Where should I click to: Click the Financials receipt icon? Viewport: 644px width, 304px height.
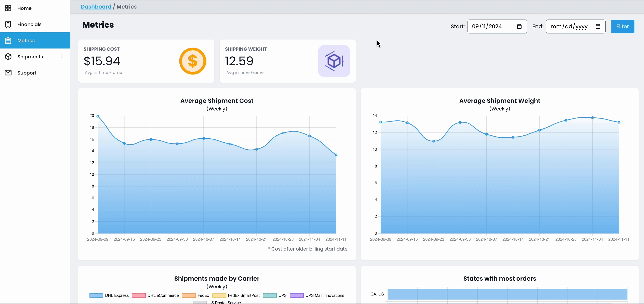pos(8,24)
